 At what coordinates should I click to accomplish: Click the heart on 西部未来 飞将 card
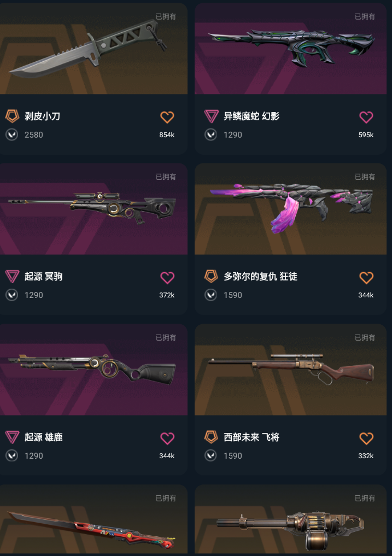click(x=366, y=438)
